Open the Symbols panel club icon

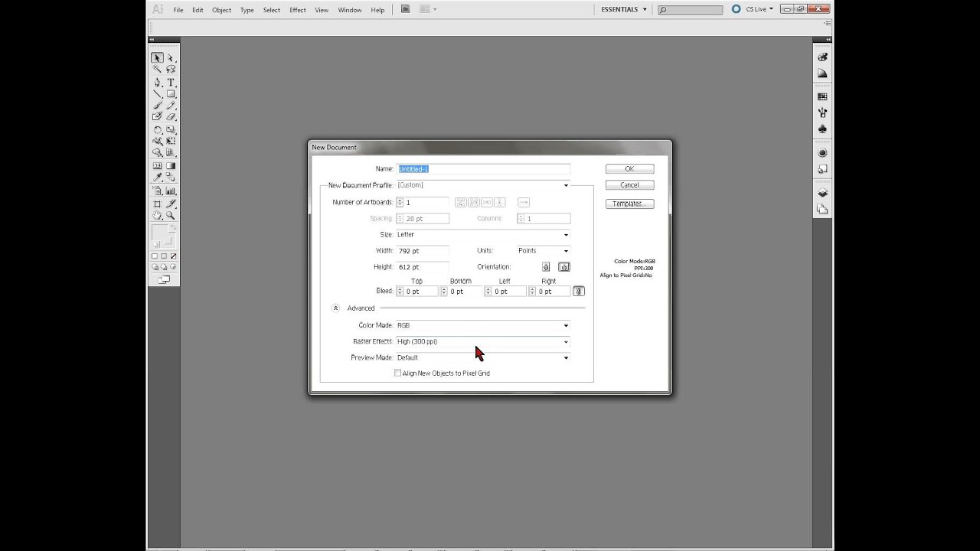click(x=822, y=129)
